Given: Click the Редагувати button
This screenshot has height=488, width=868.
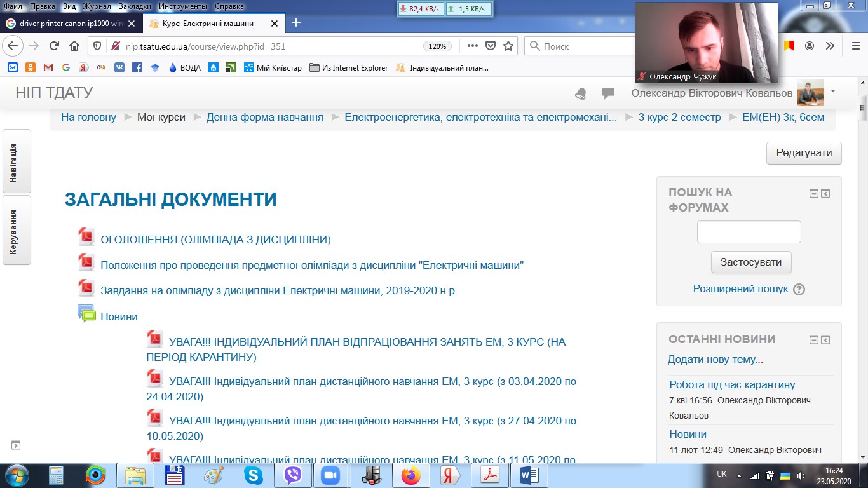Looking at the screenshot, I should tap(803, 153).
